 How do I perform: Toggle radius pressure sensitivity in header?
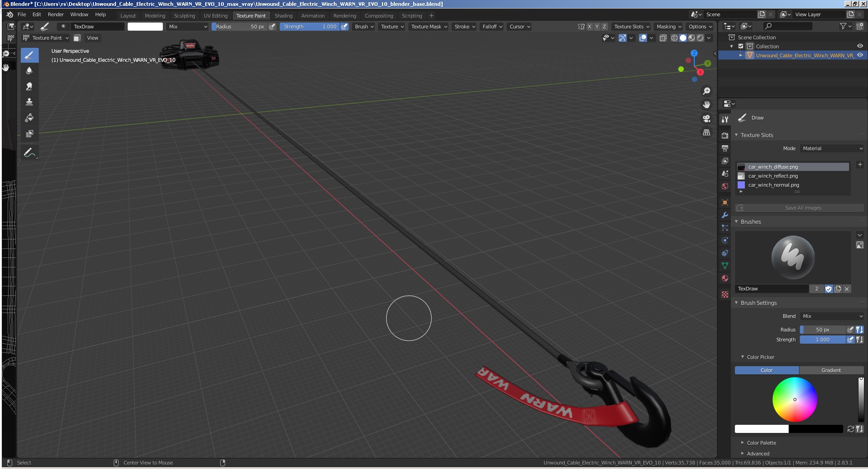click(272, 27)
